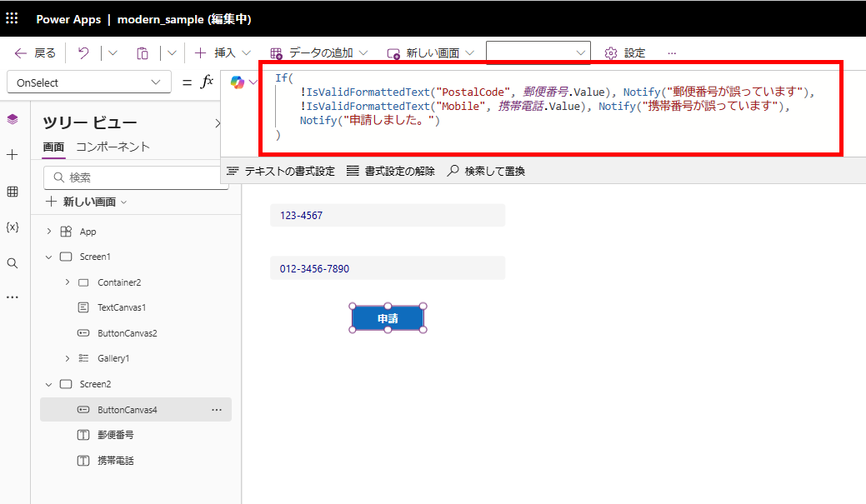The width and height of the screenshot is (866, 504).
Task: Open the データ panel grid icon
Action: [12, 192]
